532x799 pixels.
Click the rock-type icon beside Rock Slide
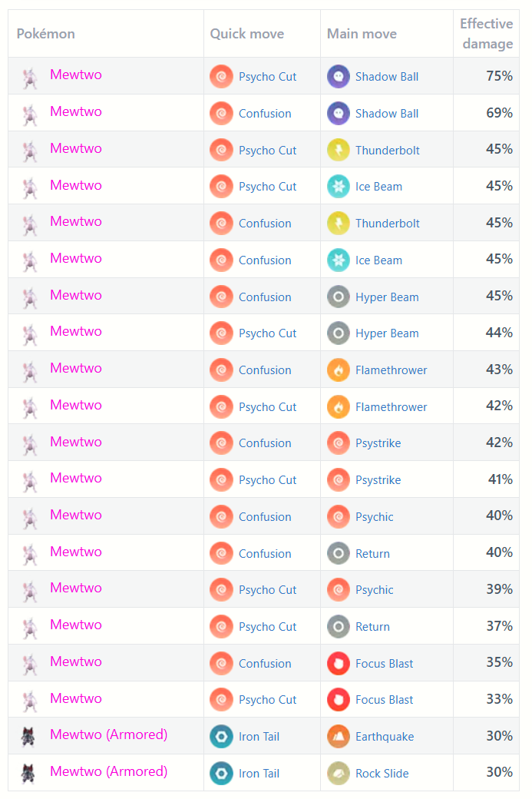tap(339, 773)
